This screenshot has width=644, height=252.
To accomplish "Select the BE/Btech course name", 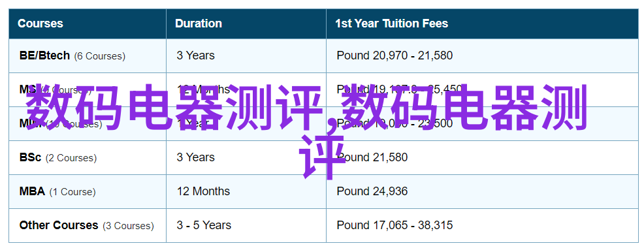I will click(x=44, y=55).
